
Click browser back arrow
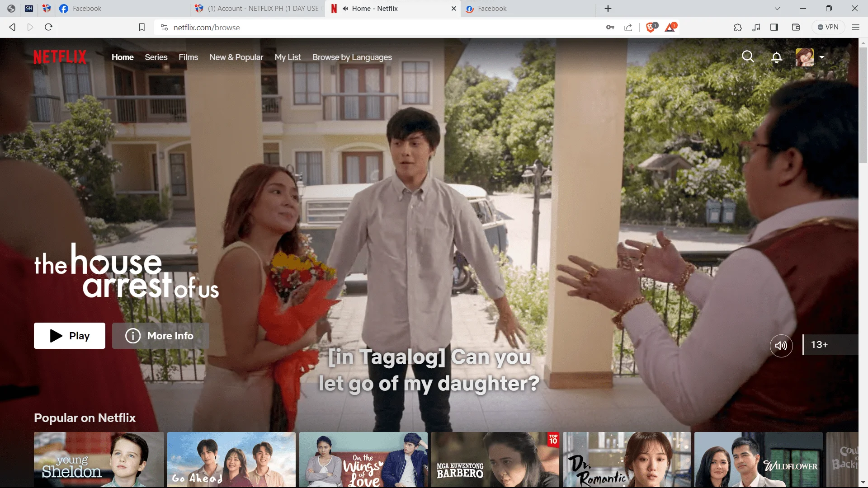point(12,27)
